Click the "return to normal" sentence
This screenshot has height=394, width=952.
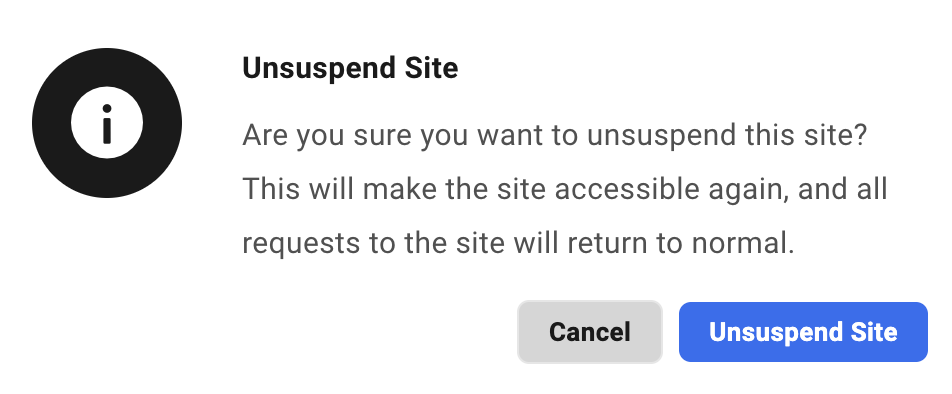click(x=518, y=244)
